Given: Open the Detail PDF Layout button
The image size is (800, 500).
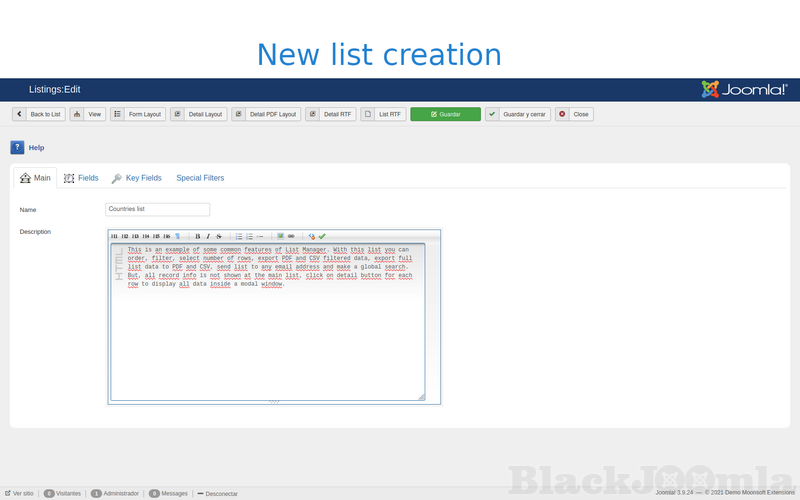Looking at the screenshot, I should (x=266, y=115).
